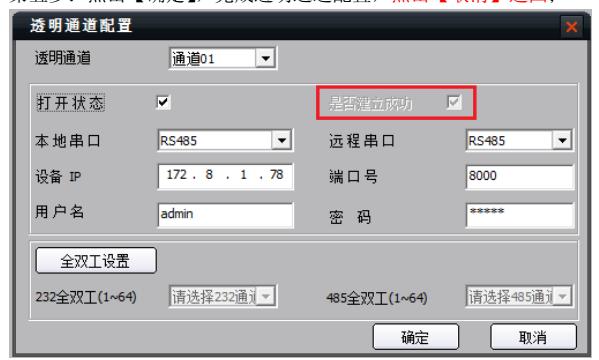The height and width of the screenshot is (360, 599).
Task: Click the 设备 IP address field
Action: click(x=225, y=176)
